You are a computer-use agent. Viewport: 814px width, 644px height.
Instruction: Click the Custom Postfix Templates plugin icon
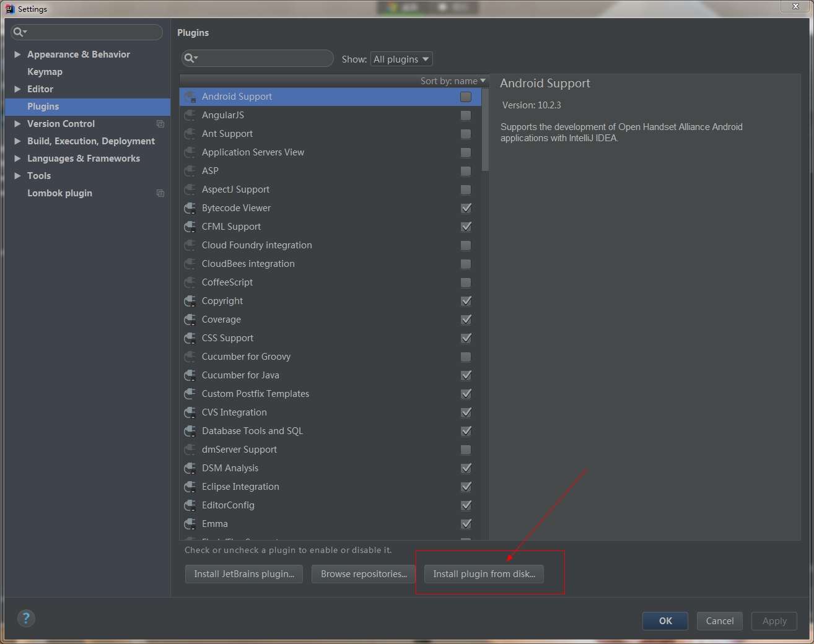click(x=190, y=394)
